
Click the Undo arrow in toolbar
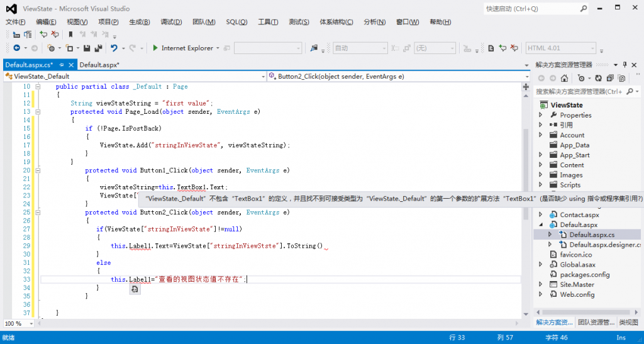114,48
